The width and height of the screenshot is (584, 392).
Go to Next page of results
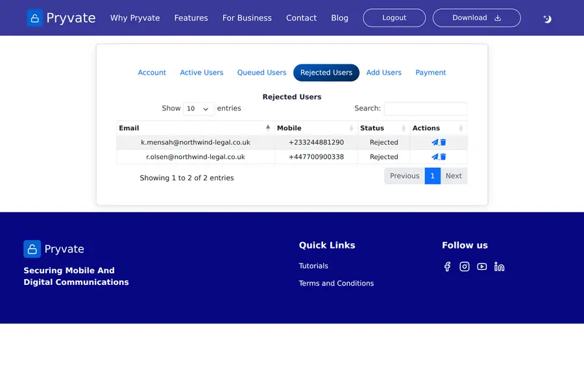tap(454, 176)
